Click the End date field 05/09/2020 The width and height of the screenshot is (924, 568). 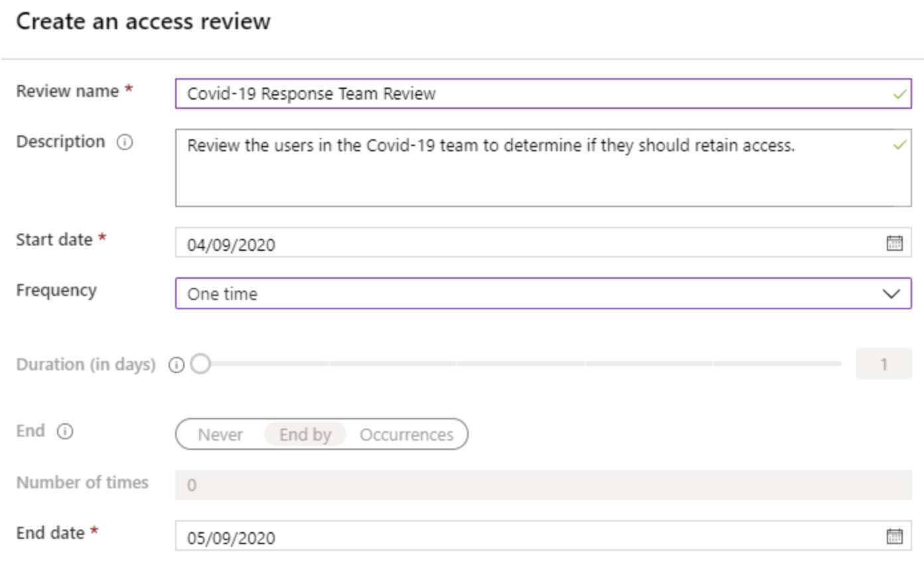point(543,536)
